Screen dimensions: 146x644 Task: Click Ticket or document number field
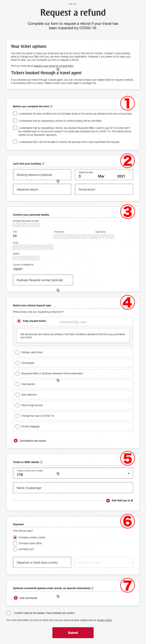coord(73,473)
